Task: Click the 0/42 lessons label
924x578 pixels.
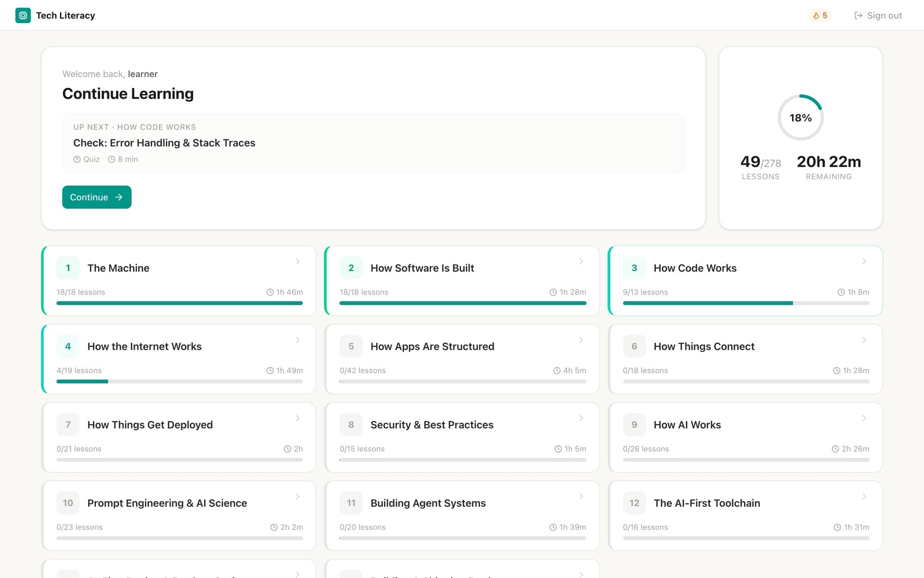Action: [x=363, y=371]
